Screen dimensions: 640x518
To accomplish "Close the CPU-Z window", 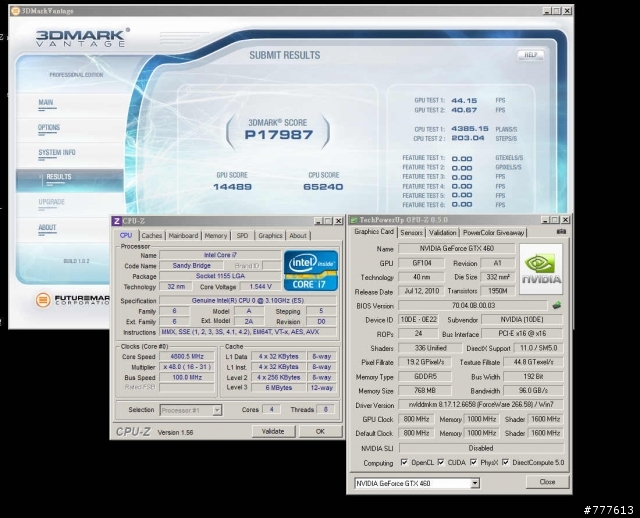I will coord(338,221).
